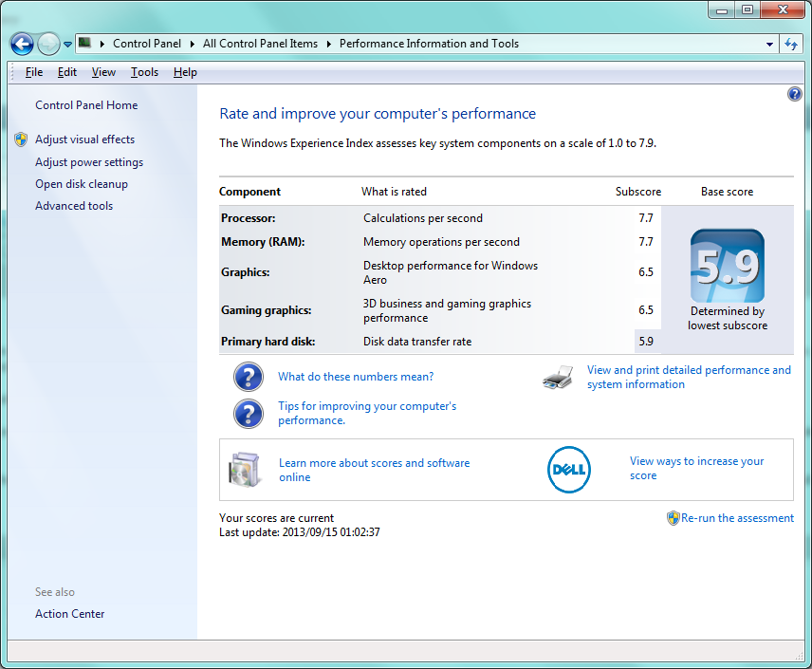Image resolution: width=812 pixels, height=669 pixels.
Task: Re-run the assessment
Action: (736, 518)
